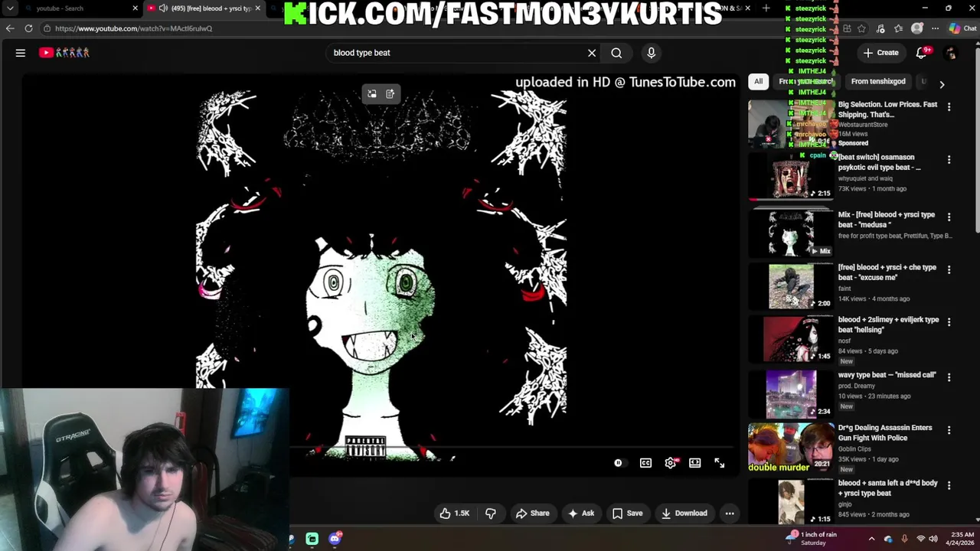980x551 pixels.
Task: Close the 'youtube - Search' tab
Action: pos(136,8)
